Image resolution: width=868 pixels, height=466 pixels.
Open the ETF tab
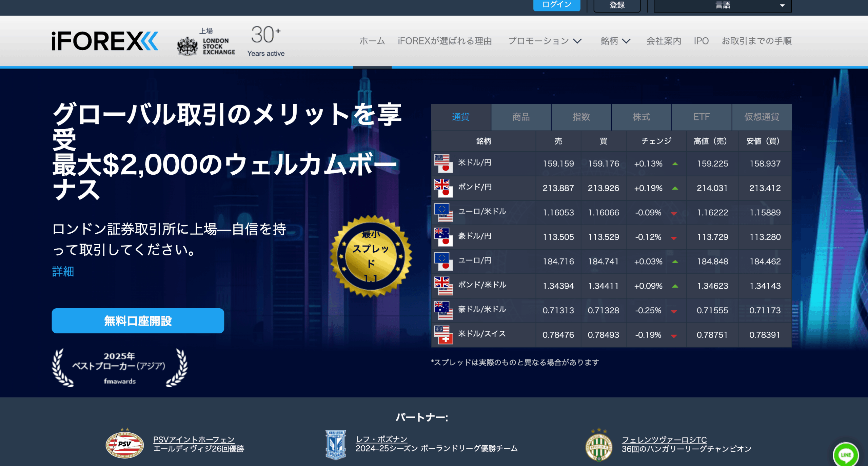pyautogui.click(x=702, y=117)
